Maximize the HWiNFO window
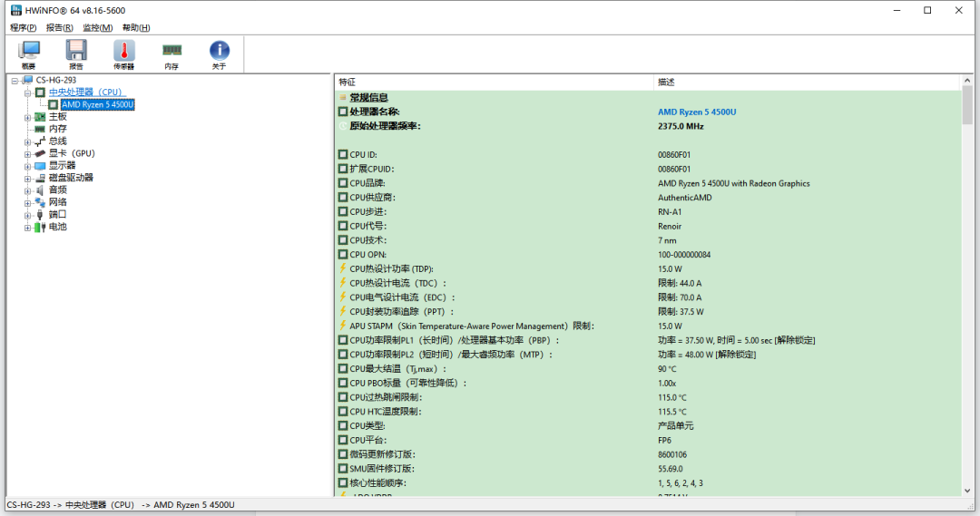This screenshot has width=980, height=516. (927, 10)
